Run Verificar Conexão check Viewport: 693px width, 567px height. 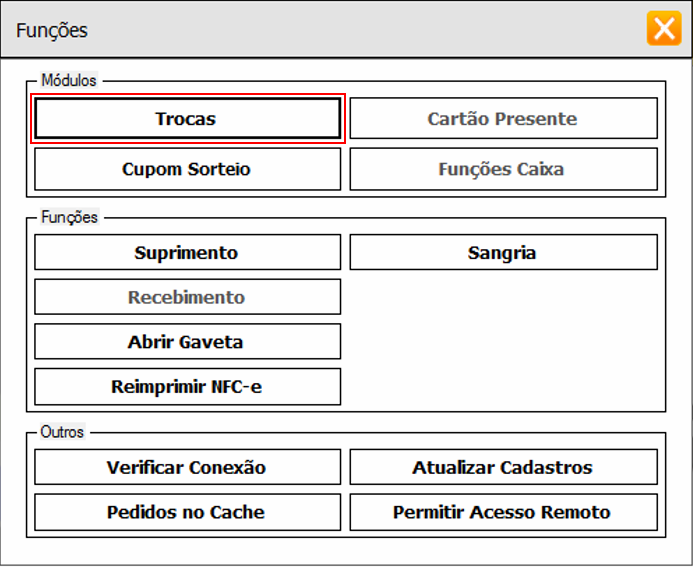[187, 467]
